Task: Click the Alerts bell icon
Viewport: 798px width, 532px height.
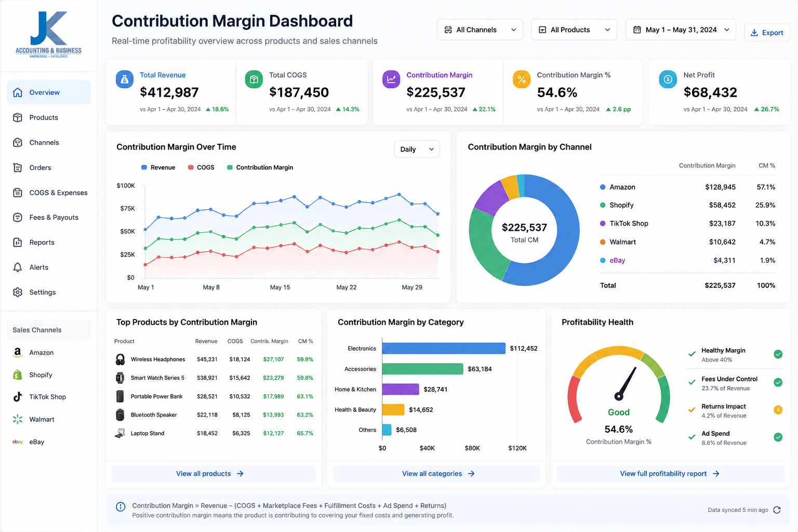Action: point(18,267)
